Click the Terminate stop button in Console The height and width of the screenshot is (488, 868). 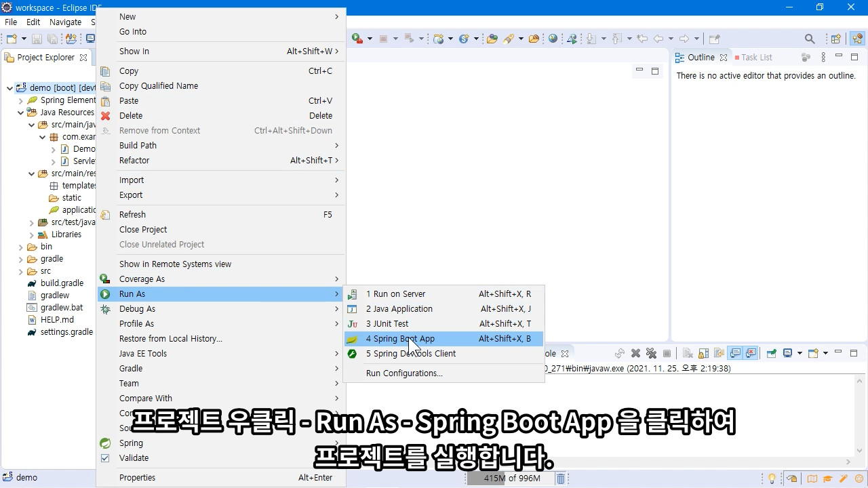667,353
